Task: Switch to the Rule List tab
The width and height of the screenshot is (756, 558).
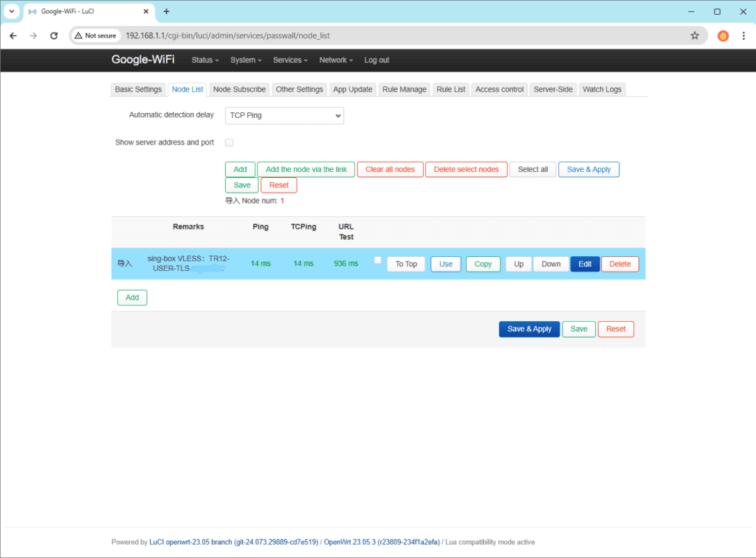Action: pos(451,89)
